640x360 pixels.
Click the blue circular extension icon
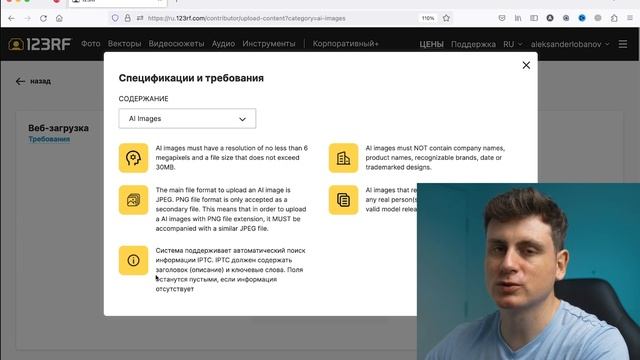click(582, 18)
